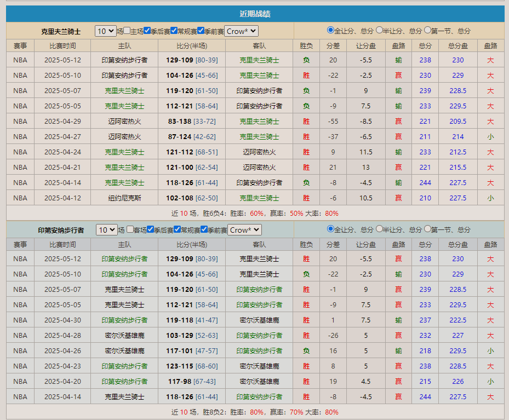Click 纽约尼克斯 team name in the 2025-04-12 row
Screen dimensions: 509x420
pos(124,198)
